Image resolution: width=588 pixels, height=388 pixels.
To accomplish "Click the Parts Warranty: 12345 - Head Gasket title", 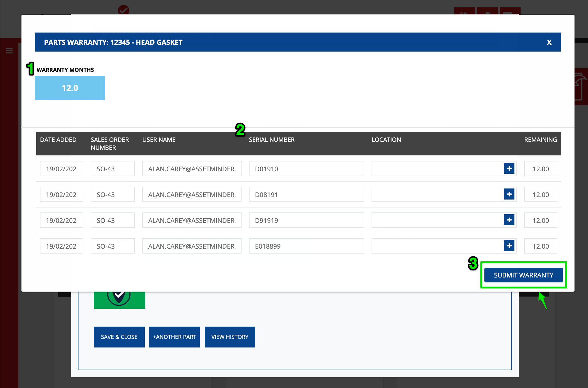I will point(113,42).
